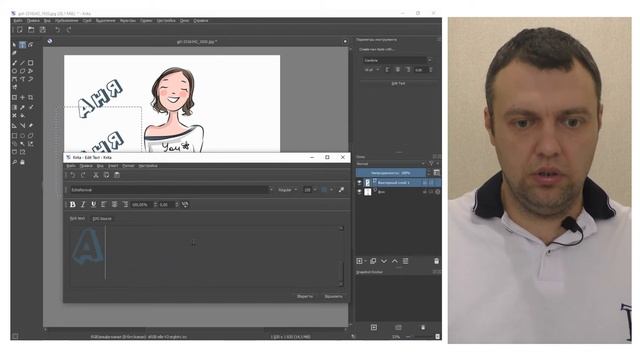The image size is (640, 360).
Task: Select the Text tool in Krita toolbox
Action: pos(22,45)
